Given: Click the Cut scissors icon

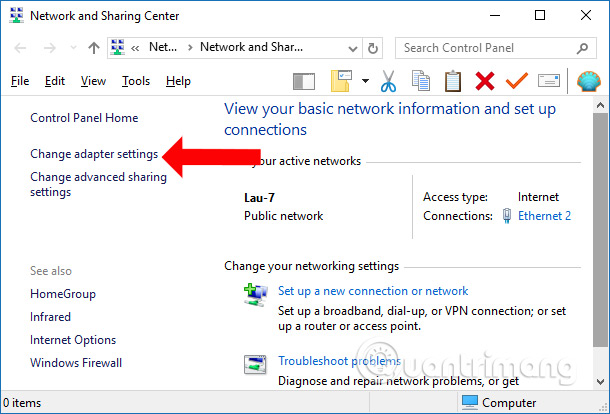Looking at the screenshot, I should click(x=388, y=81).
